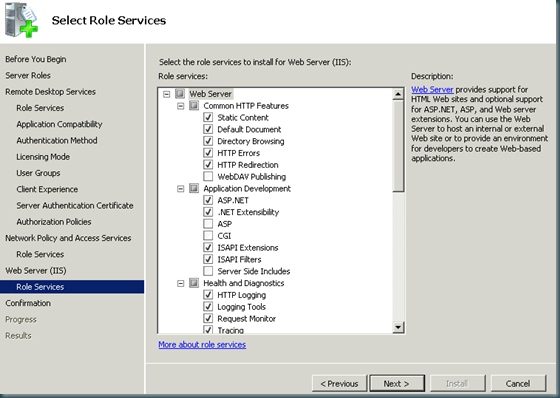Open Web Server link in description
This screenshot has height=398, width=560.
tap(432, 89)
